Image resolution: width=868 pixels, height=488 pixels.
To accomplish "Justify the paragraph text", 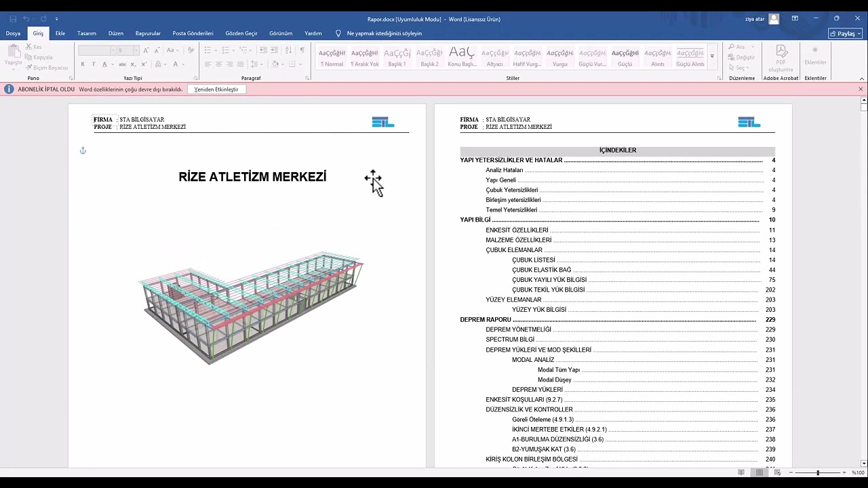I will [x=241, y=64].
